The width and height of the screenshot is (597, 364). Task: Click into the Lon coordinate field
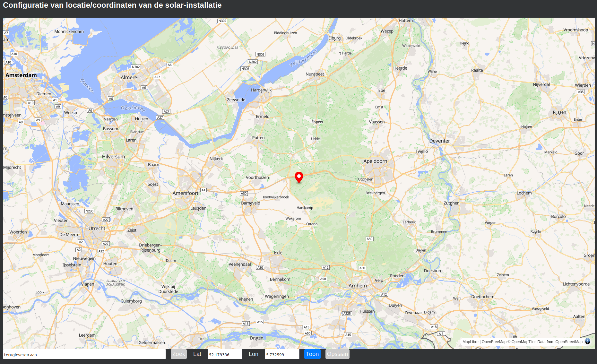click(x=281, y=354)
